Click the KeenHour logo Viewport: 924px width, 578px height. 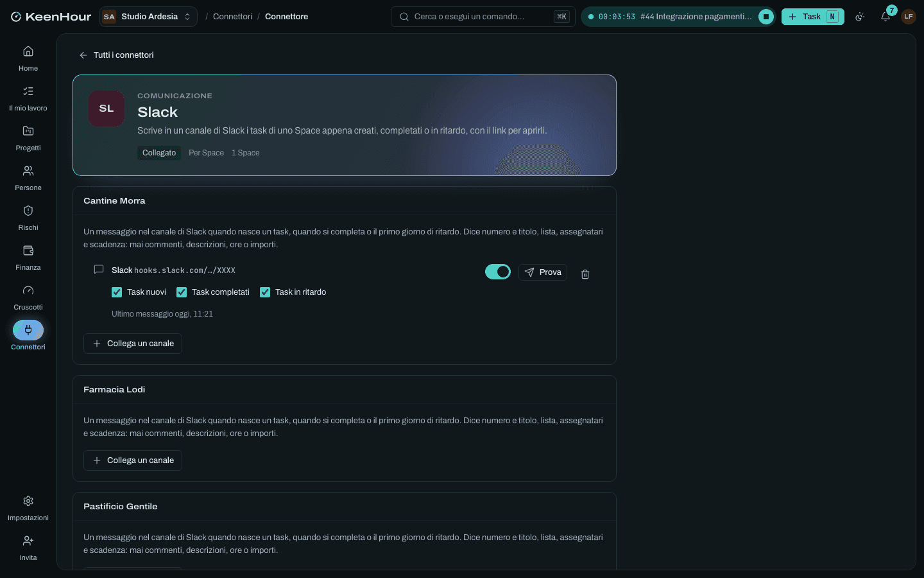pos(51,17)
